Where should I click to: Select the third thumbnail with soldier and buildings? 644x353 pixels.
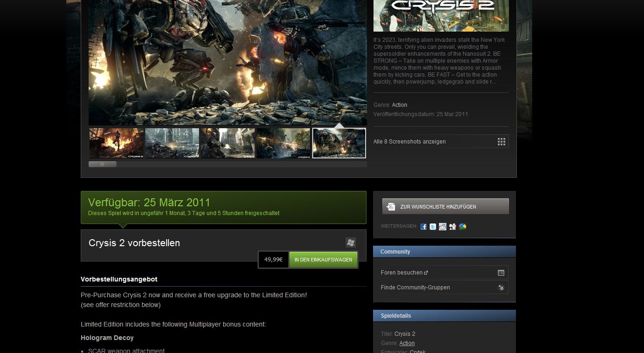pos(228,143)
